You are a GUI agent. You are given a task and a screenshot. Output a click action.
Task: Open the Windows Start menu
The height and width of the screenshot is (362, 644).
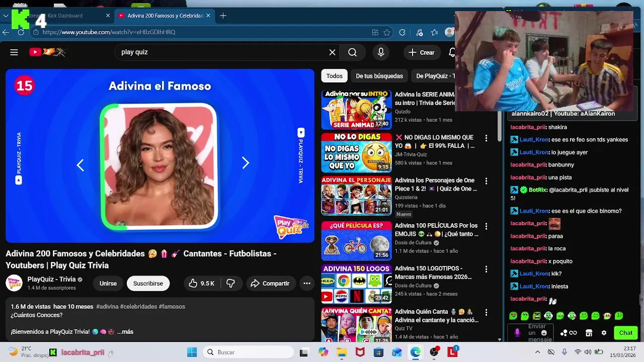point(192,352)
